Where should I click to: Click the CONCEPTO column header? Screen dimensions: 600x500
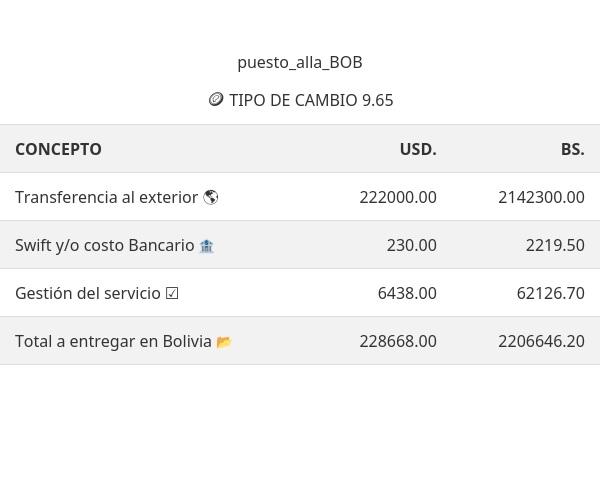tap(58, 149)
